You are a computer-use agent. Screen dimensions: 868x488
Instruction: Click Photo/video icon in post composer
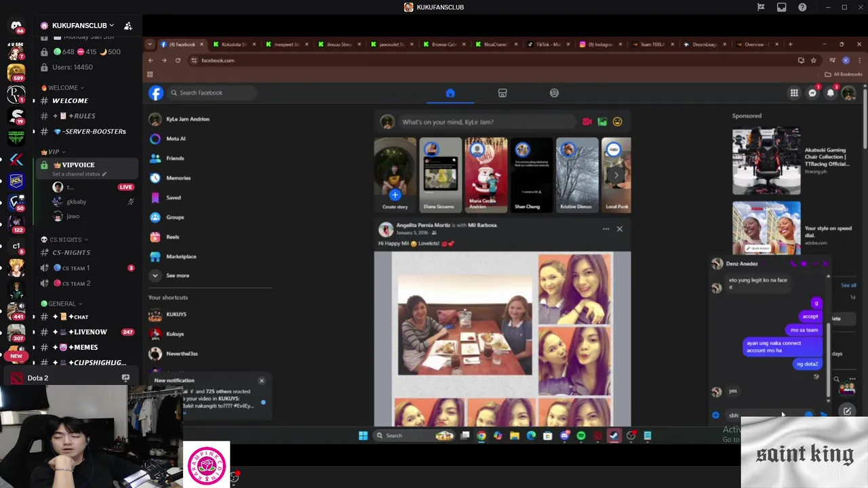[602, 122]
